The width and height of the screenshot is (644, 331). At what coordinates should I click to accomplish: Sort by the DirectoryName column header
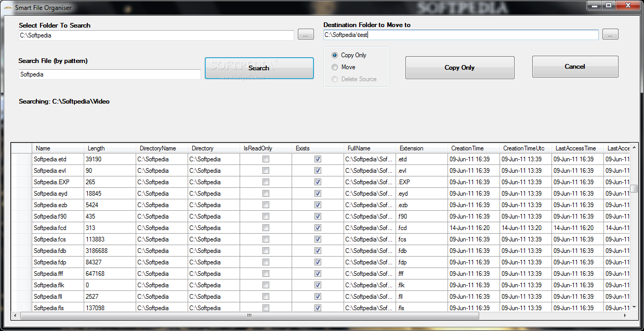[x=162, y=148]
